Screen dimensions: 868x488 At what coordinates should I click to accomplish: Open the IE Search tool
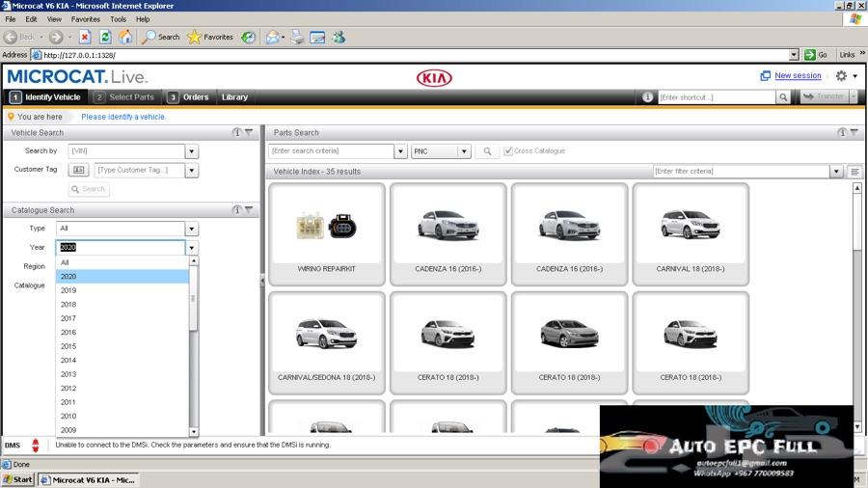(160, 37)
